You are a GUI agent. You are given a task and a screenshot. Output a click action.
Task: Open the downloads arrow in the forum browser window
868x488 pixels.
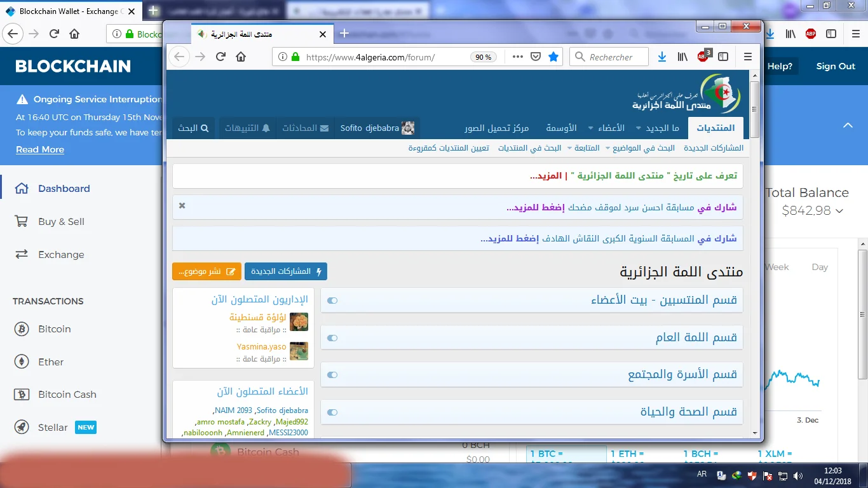click(662, 57)
